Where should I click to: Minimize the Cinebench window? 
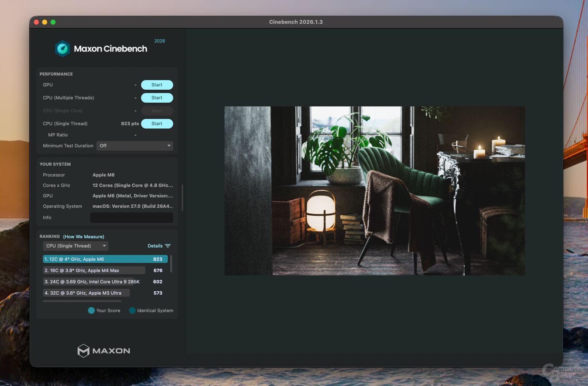point(45,22)
